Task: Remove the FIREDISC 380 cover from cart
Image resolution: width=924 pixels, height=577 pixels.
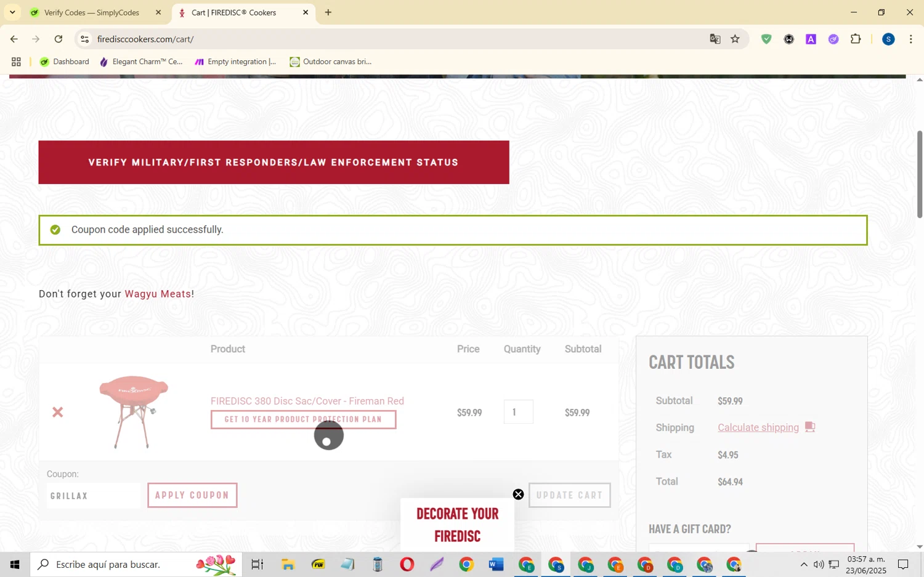Action: coord(57,412)
